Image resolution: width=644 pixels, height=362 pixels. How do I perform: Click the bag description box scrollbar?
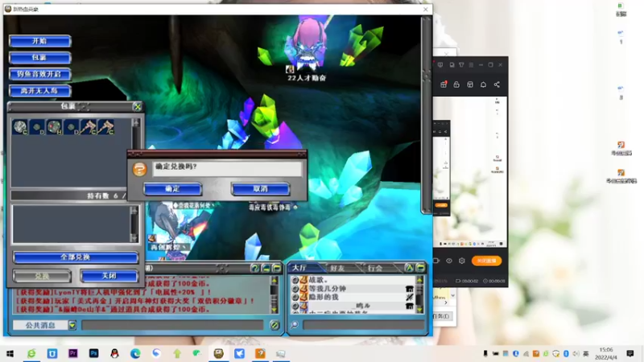coord(134,224)
